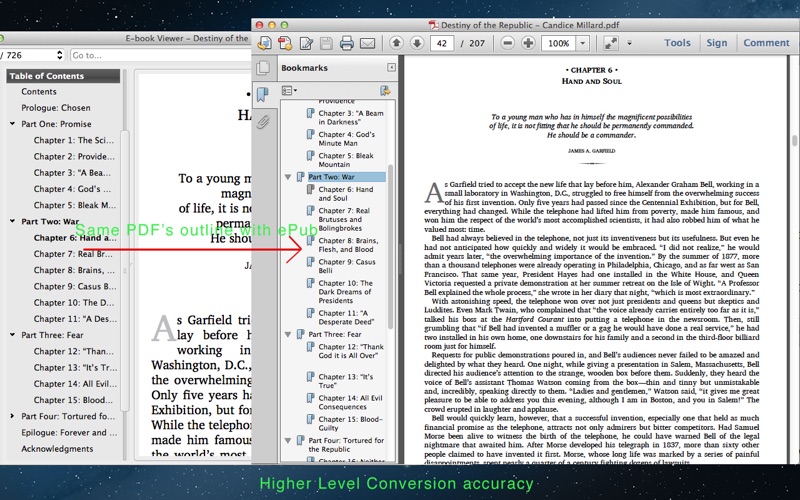Select Chapter 4: God's Minute Man bookmark

tap(346, 139)
